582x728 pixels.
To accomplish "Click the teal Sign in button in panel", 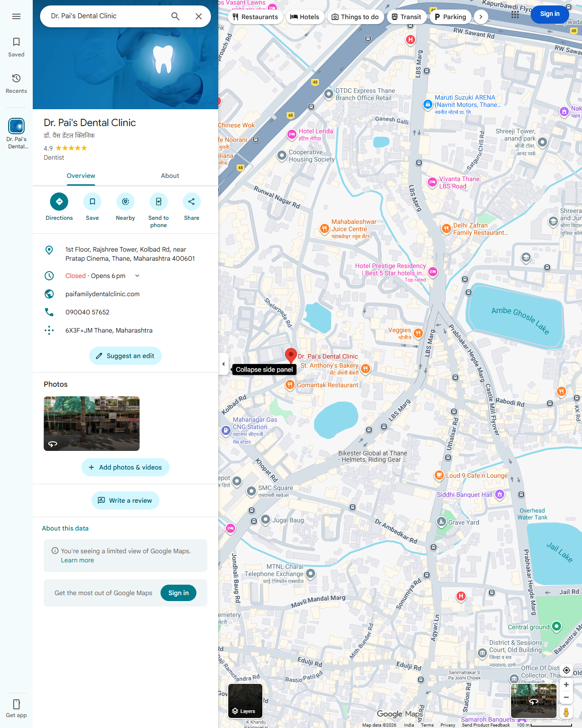I will click(x=178, y=593).
